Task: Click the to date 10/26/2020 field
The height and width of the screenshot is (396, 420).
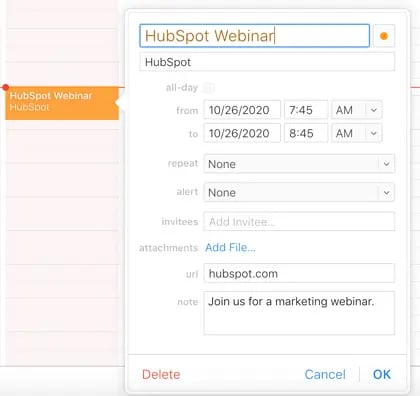Action: coord(242,133)
